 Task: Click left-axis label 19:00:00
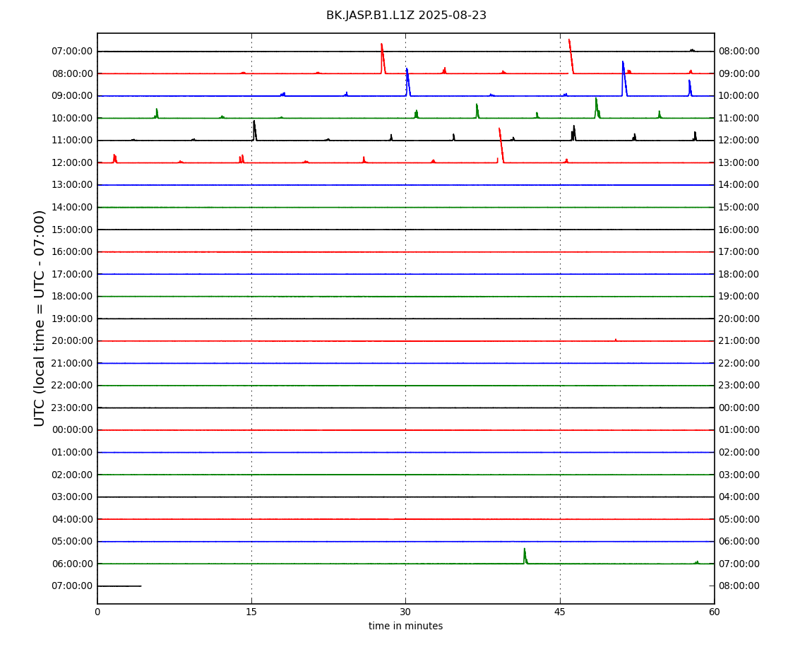[x=73, y=319]
